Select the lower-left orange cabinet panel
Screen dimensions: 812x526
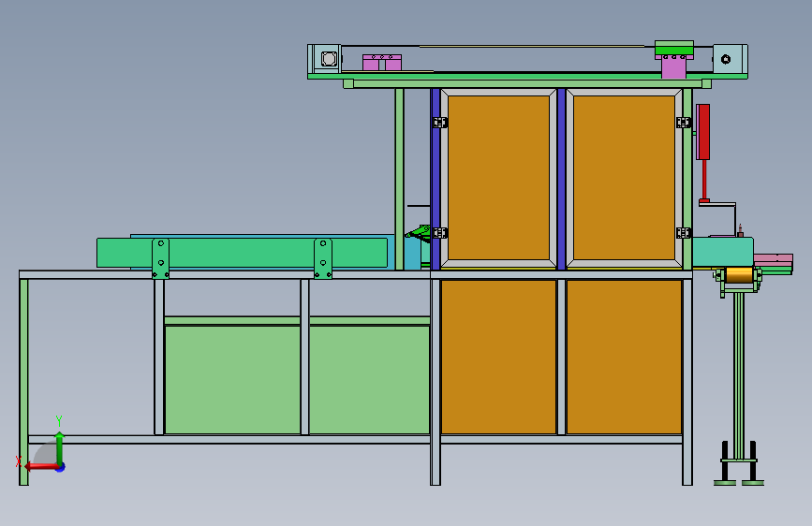pyautogui.click(x=498, y=357)
